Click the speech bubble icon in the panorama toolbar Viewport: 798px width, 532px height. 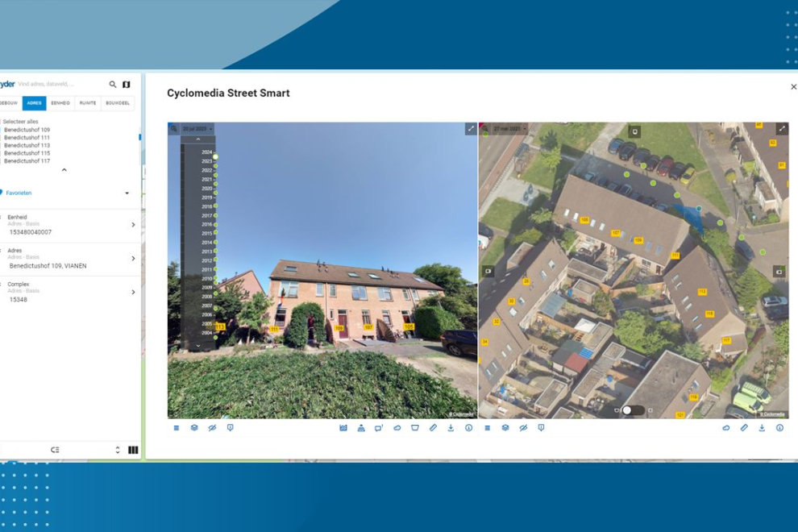379,428
